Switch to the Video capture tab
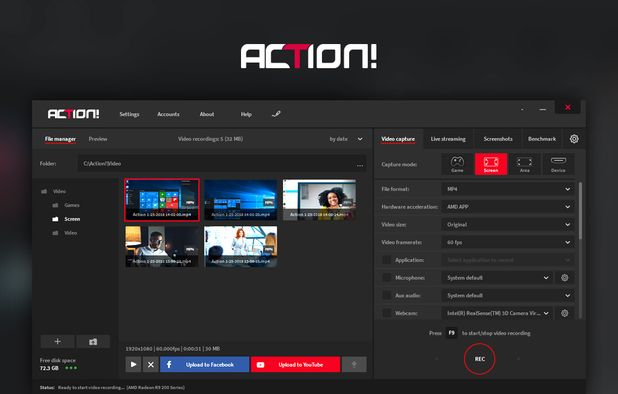The image size is (618, 394). [398, 139]
